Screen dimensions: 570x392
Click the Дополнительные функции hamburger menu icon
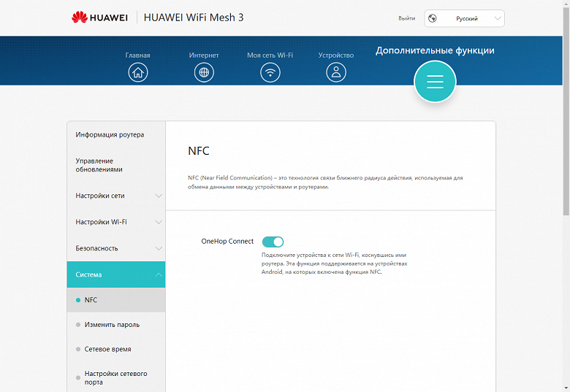[435, 82]
